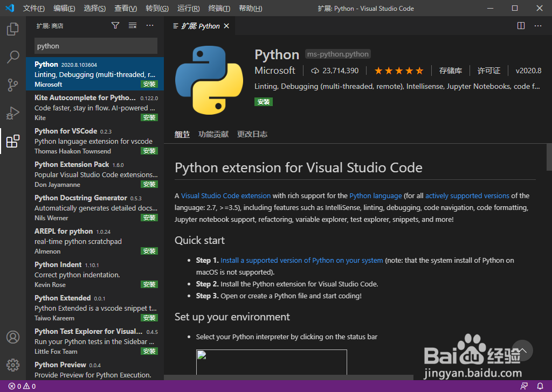
Task: Open the 许可证 license link
Action: [x=488, y=71]
